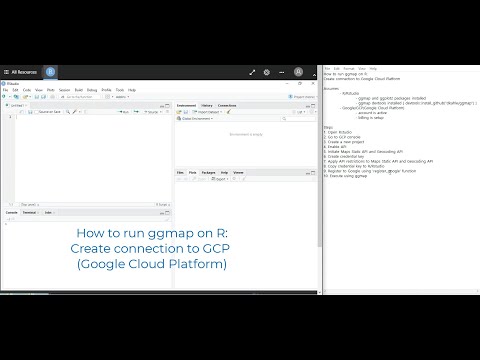480x360 pixels.
Task: Open the Project (None) dropdown
Action: tap(302, 97)
